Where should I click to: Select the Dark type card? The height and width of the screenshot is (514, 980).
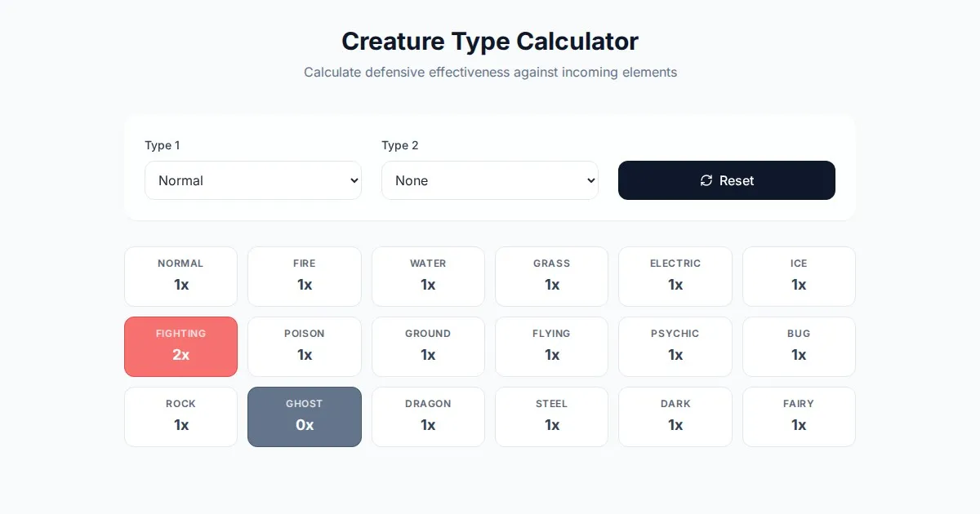(x=675, y=417)
